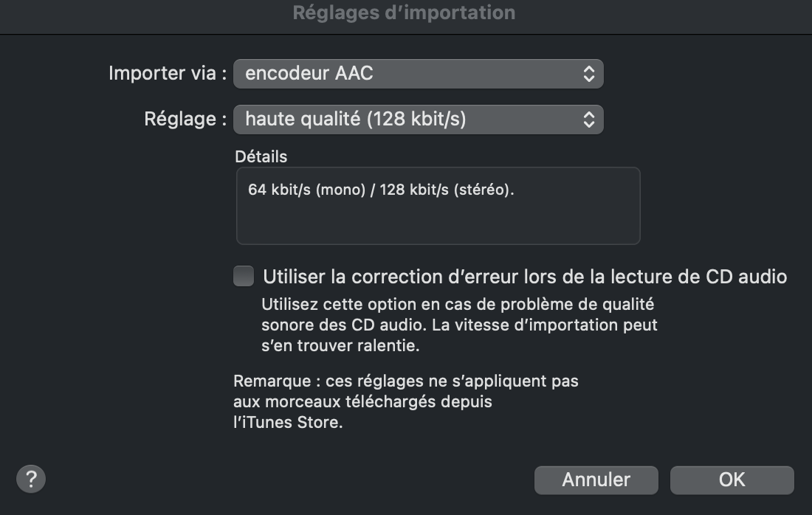Select the encodeur AAC text in the combo box
Screen dimensions: 812x515
pos(309,74)
